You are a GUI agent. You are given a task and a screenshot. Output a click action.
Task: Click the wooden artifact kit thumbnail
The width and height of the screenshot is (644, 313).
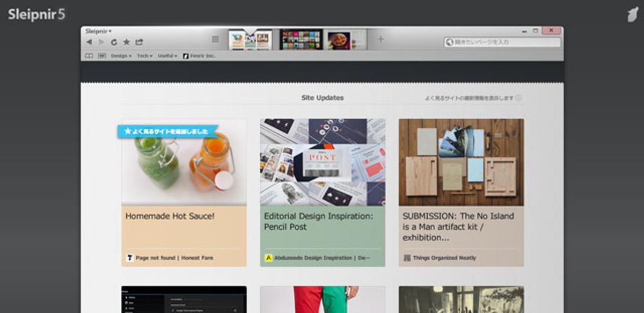(461, 163)
